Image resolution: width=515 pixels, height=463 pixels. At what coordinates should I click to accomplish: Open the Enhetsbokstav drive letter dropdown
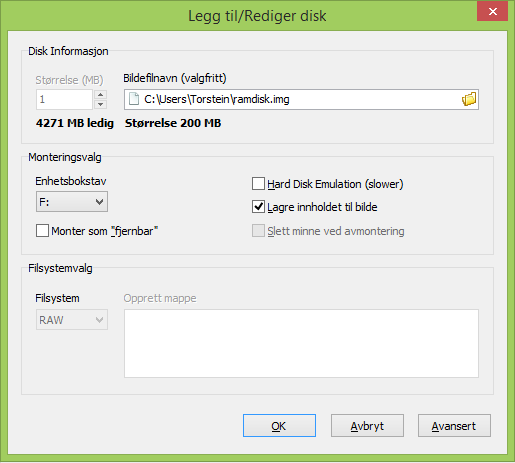72,202
